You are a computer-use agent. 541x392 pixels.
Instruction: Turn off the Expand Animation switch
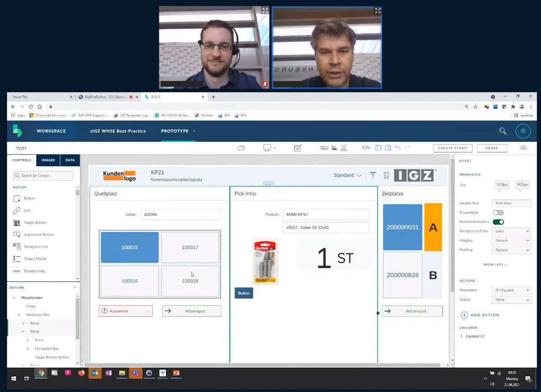pyautogui.click(x=498, y=222)
